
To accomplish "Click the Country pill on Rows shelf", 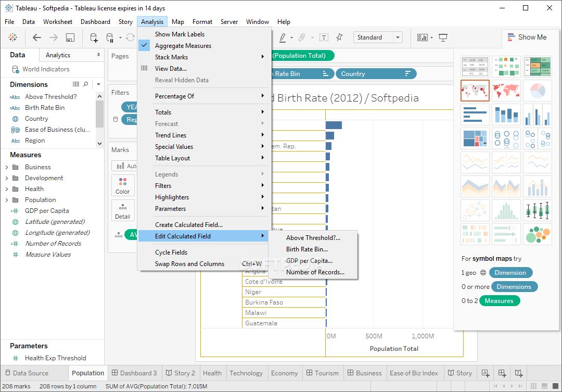I will [376, 73].
